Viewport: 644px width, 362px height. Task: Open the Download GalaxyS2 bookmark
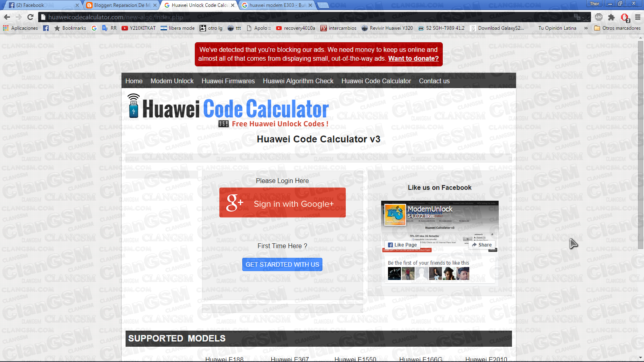click(x=497, y=28)
